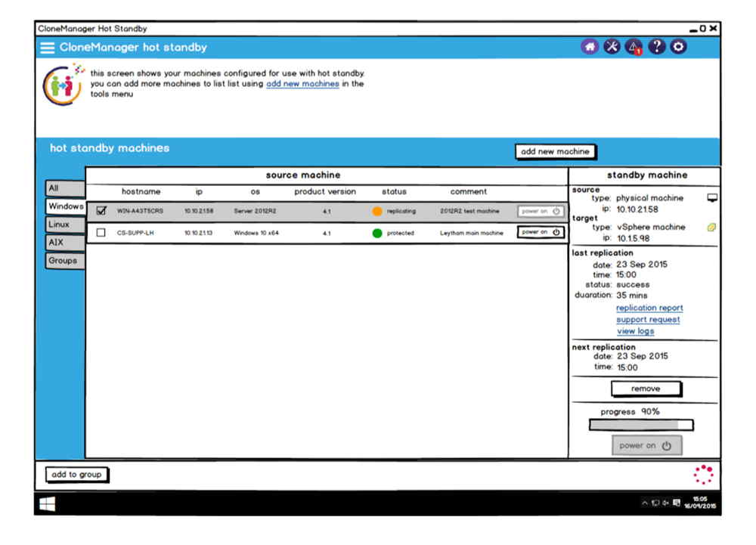Open the replication report link
The image size is (756, 545).
coord(649,308)
